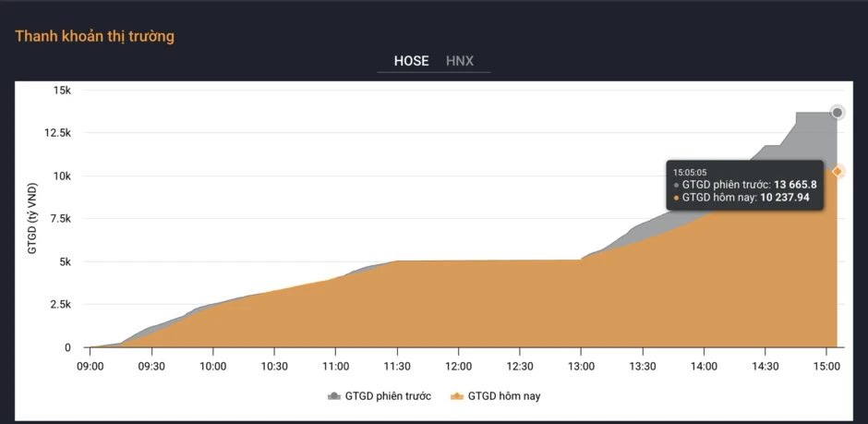Image resolution: width=868 pixels, height=424 pixels.
Task: Click the Thanh khoản thị trường heading
Action: click(x=95, y=37)
